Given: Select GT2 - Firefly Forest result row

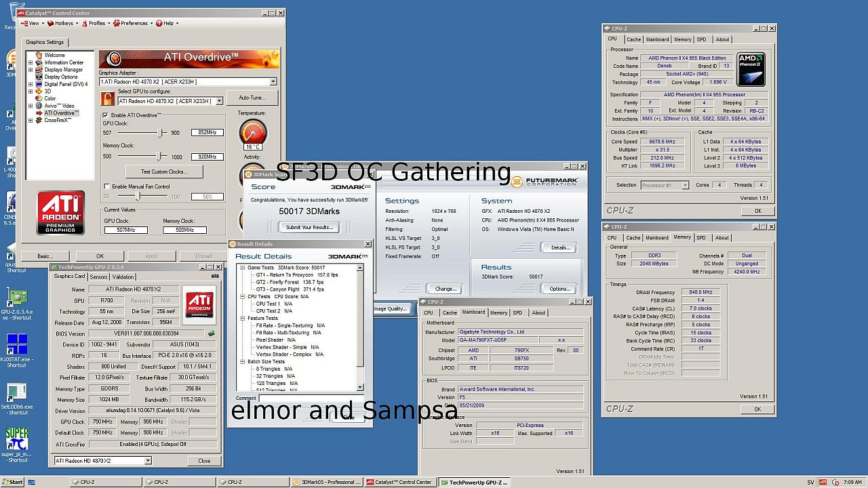Looking at the screenshot, I should pyautogui.click(x=290, y=282).
